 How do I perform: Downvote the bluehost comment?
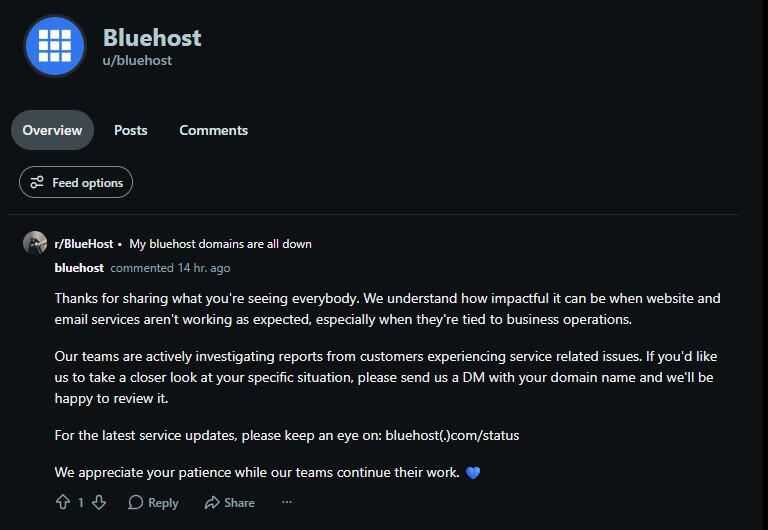99,502
